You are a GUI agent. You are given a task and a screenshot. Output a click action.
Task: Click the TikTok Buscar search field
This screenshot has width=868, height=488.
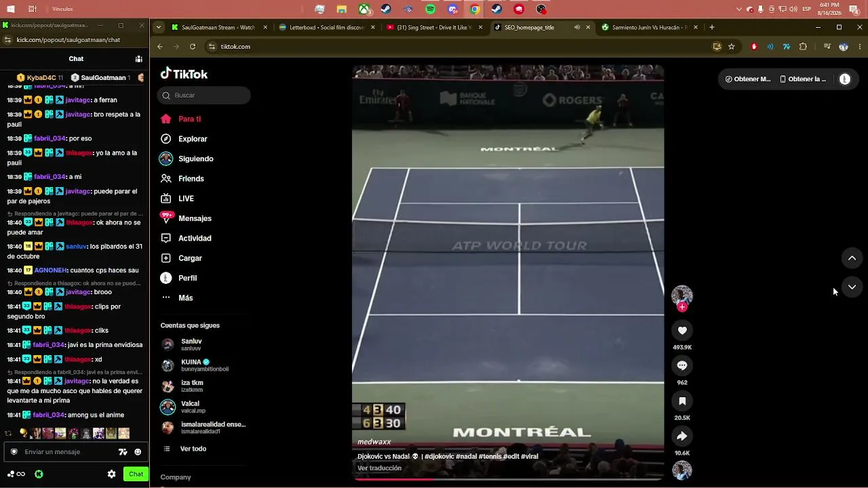tap(203, 96)
